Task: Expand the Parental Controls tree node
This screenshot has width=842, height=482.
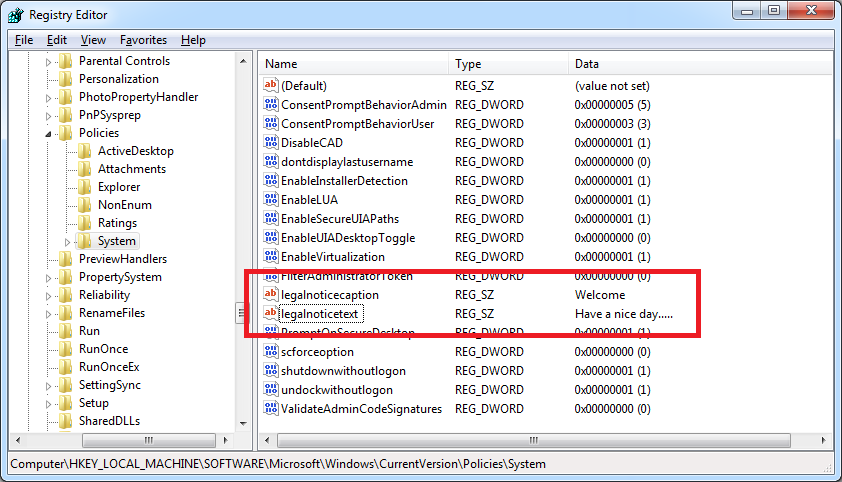Action: [49, 61]
